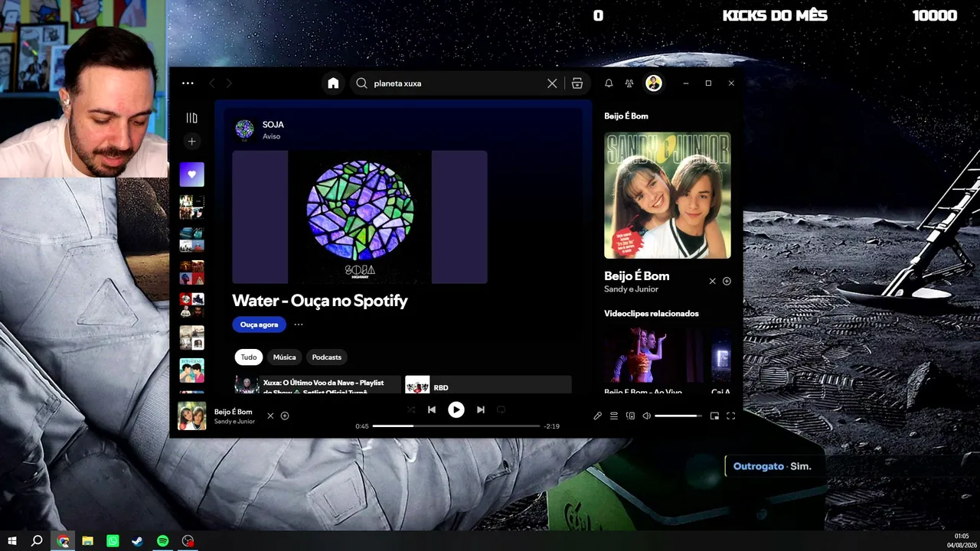
Task: Open the taskbar clock and date
Action: click(962, 541)
